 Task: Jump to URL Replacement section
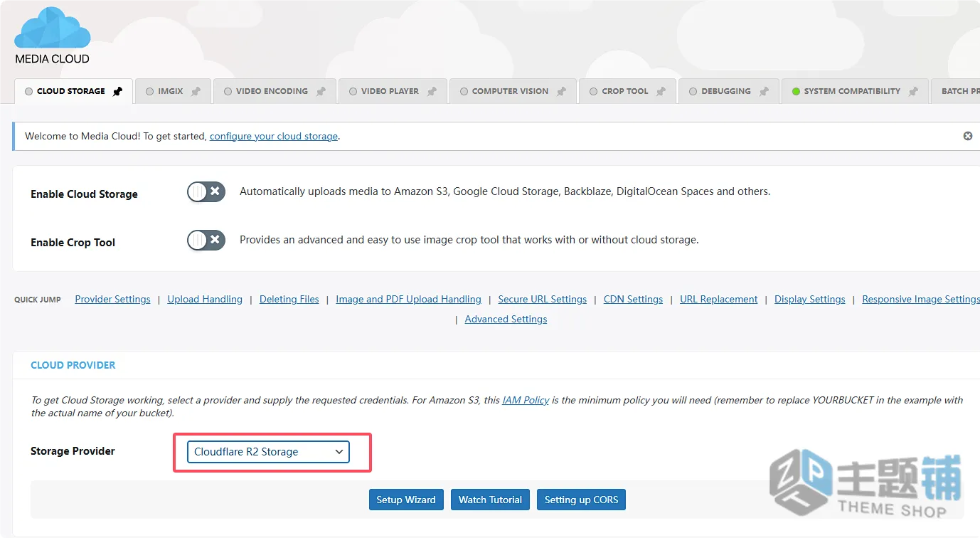pyautogui.click(x=719, y=300)
